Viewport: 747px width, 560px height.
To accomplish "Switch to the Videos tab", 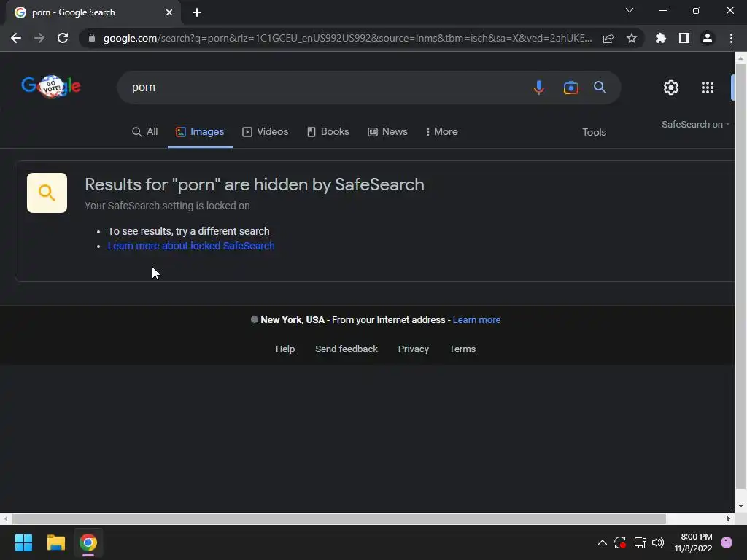I will [266, 132].
